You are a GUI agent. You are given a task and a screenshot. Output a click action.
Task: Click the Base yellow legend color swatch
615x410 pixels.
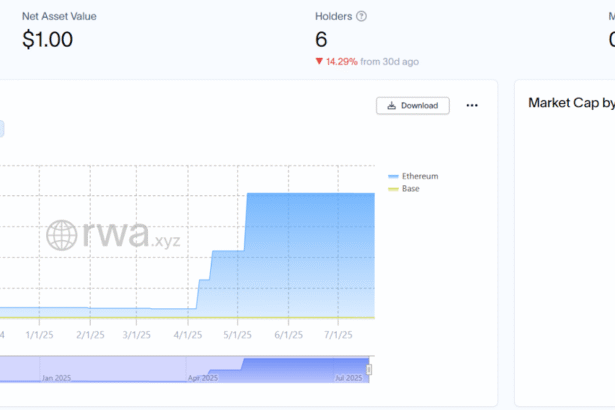coord(393,188)
